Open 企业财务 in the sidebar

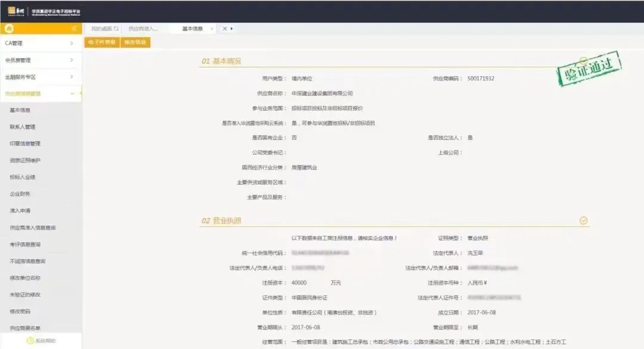(x=20, y=194)
